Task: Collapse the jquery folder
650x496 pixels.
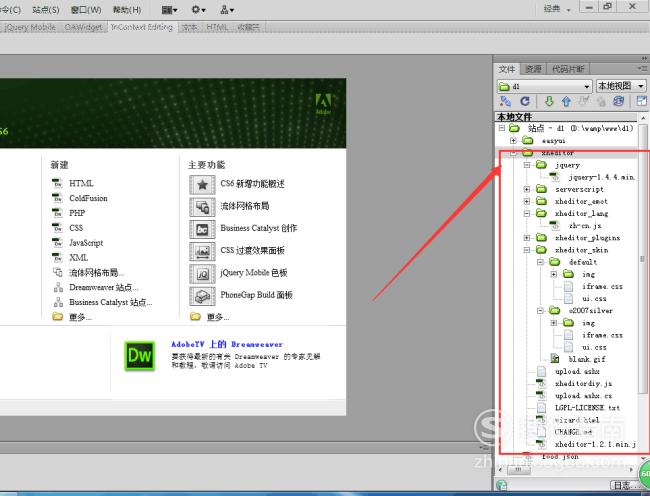Action: pos(526,165)
